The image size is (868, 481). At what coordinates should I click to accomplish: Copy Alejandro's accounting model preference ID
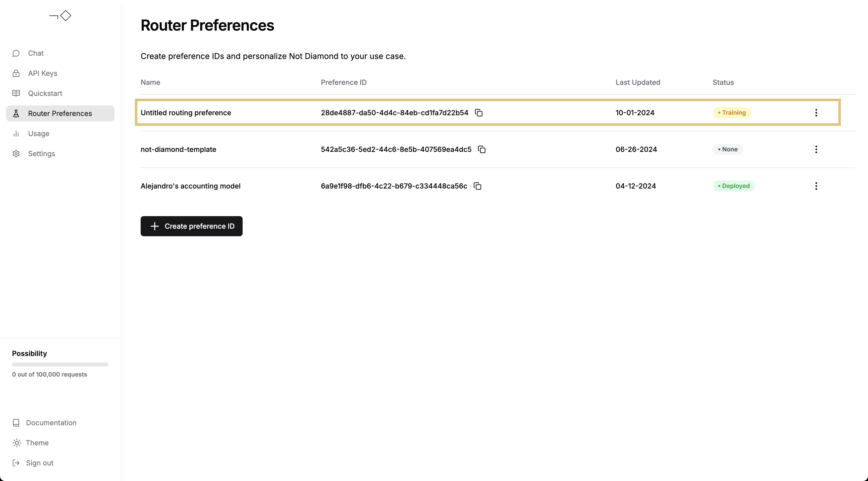(477, 186)
